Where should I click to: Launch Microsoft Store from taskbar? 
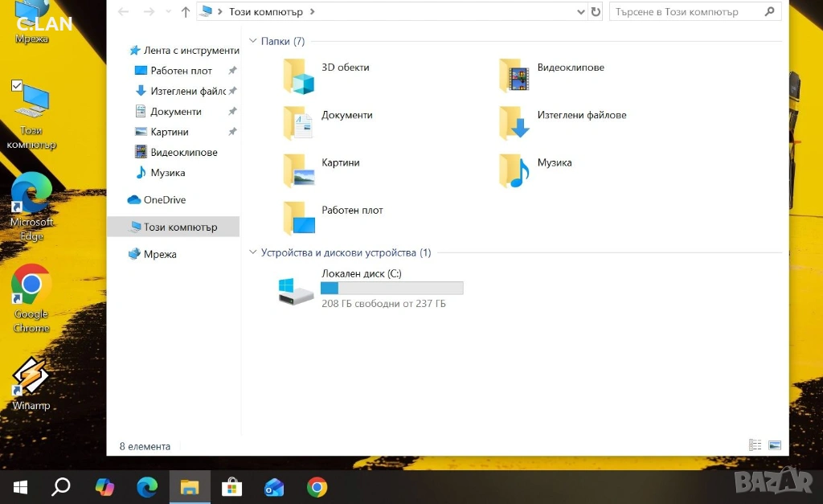(x=232, y=487)
